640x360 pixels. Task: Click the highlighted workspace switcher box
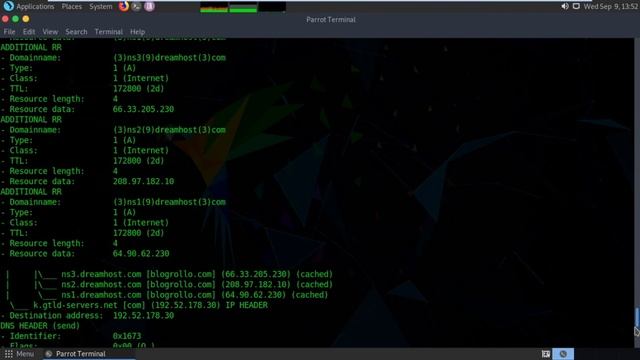click(x=563, y=354)
